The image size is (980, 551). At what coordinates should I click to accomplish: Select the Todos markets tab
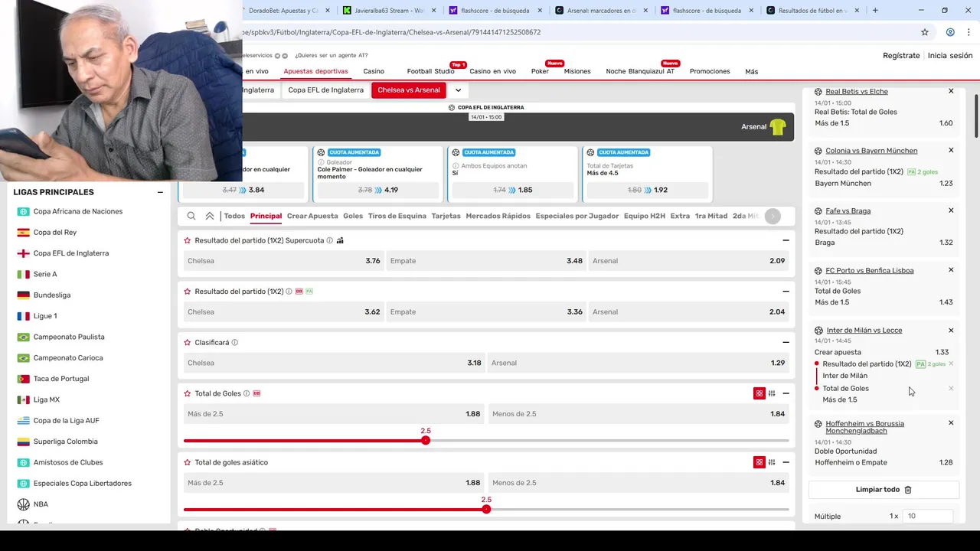point(234,216)
